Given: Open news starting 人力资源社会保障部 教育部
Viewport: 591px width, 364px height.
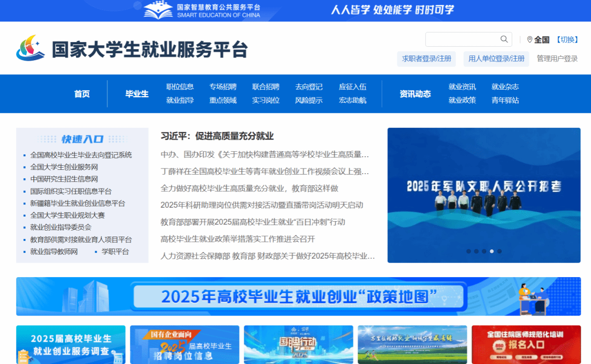Looking at the screenshot, I should 268,256.
